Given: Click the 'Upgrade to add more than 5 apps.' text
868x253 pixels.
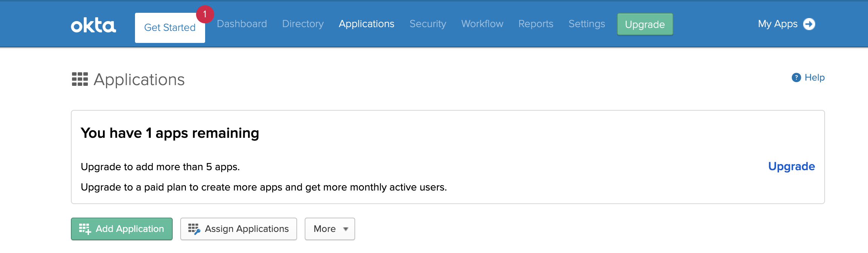Looking at the screenshot, I should tap(160, 167).
